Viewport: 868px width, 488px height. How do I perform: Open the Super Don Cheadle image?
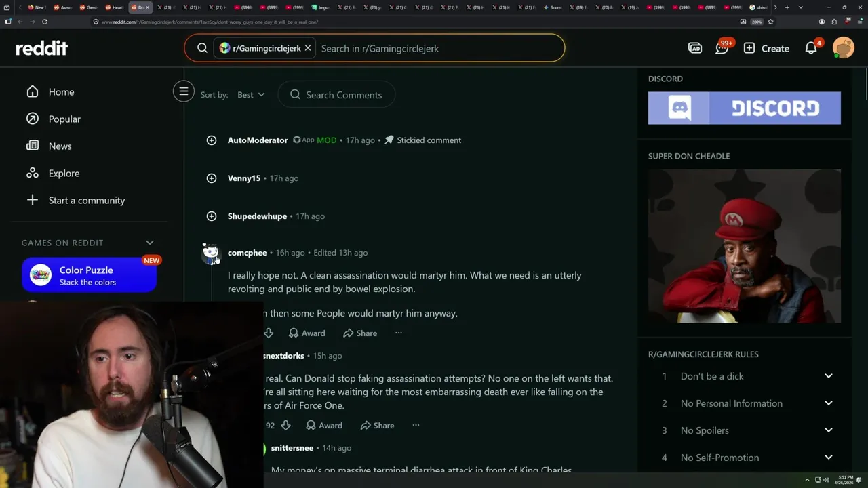(x=745, y=246)
